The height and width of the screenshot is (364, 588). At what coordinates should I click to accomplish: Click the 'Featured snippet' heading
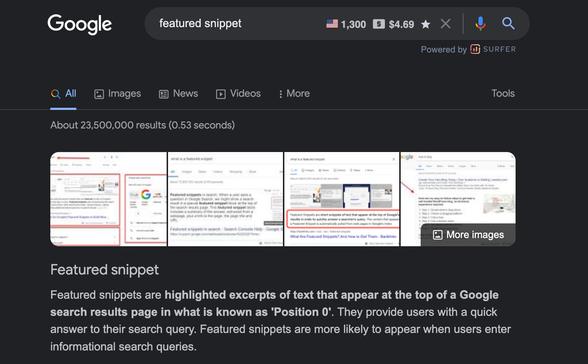pos(105,270)
